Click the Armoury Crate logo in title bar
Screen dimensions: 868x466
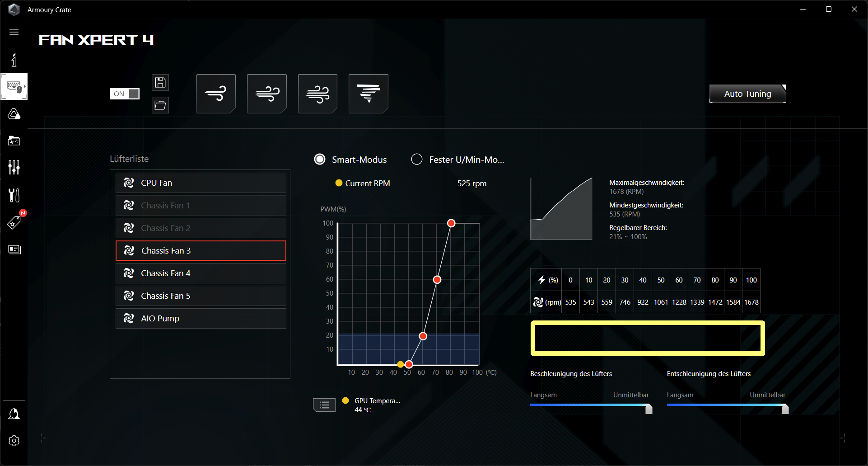(x=14, y=9)
